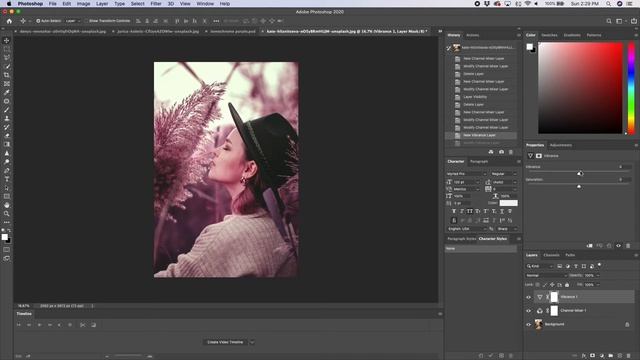The image size is (640, 360).
Task: Select the Hand tool
Action: point(7,205)
